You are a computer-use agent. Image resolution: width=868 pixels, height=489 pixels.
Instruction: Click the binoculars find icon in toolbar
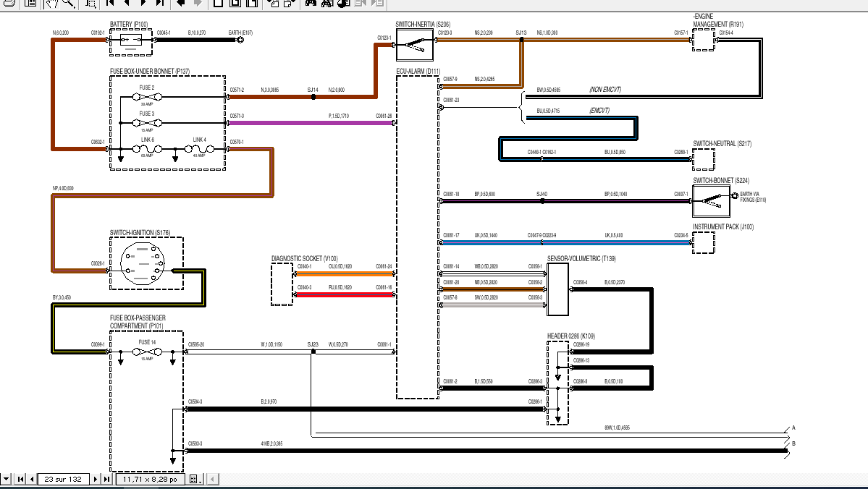pos(311,4)
